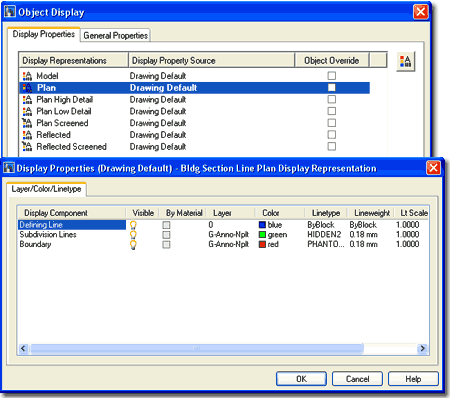Open the G-Anno-Nplt layer of Boundary
The height and width of the screenshot is (398, 450).
tap(229, 244)
